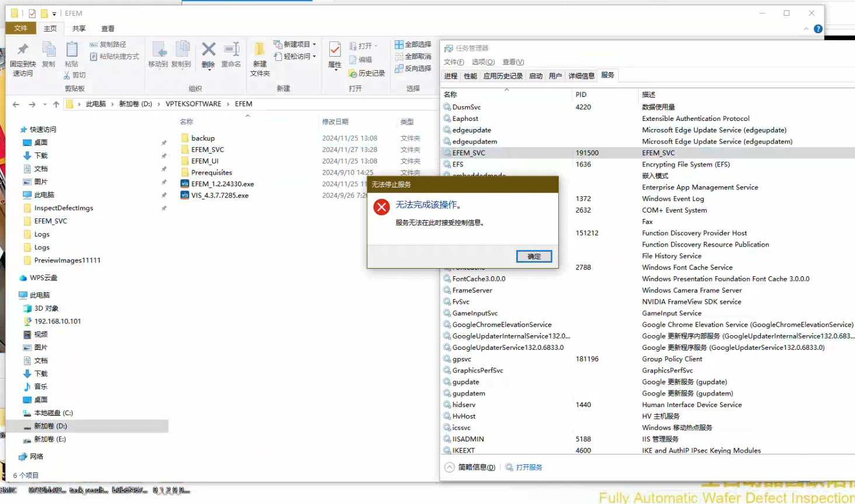855x504 pixels.
Task: Click the Move to (移动到) icon
Action: click(x=159, y=50)
